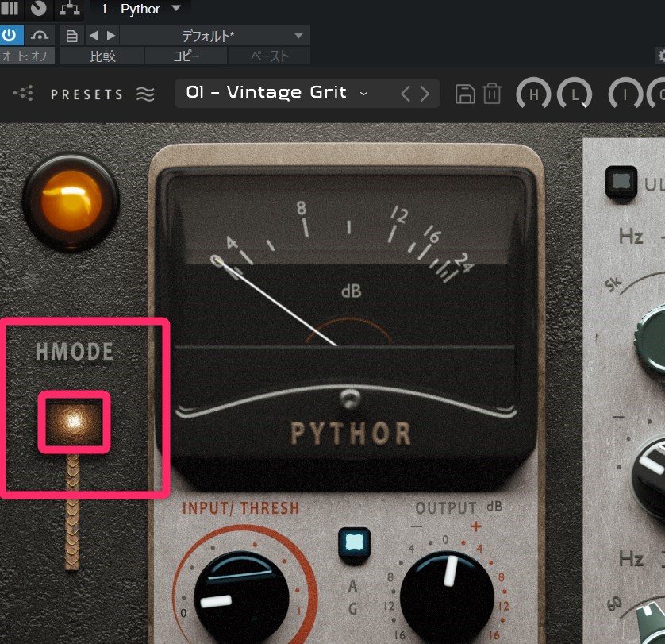Click the save preset floppy disk icon
This screenshot has height=644, width=665.
point(465,94)
